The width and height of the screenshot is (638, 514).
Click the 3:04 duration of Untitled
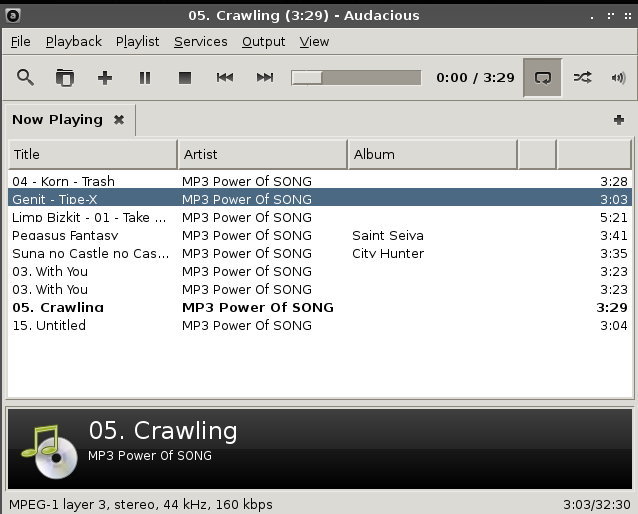coord(614,325)
